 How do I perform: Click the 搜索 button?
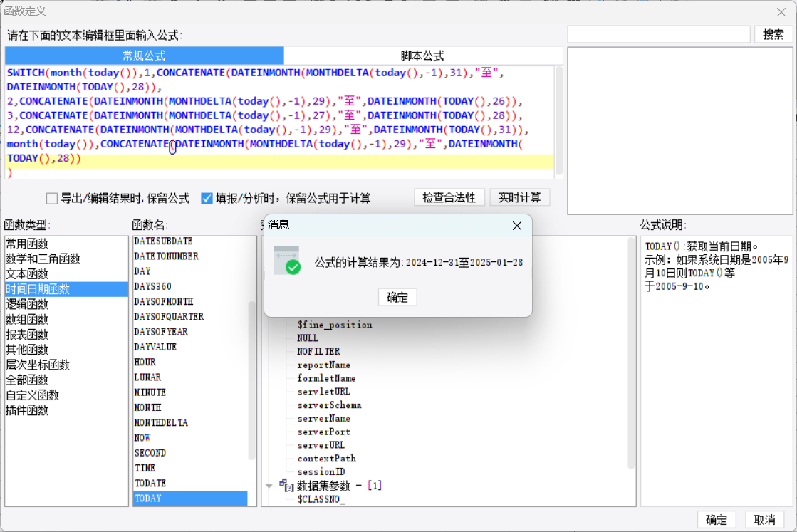click(773, 35)
